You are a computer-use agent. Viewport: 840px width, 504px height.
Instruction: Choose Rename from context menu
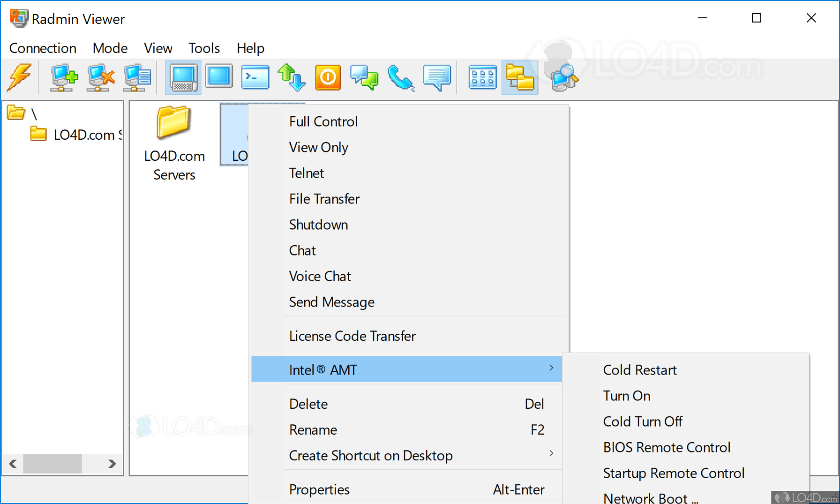pos(407,430)
